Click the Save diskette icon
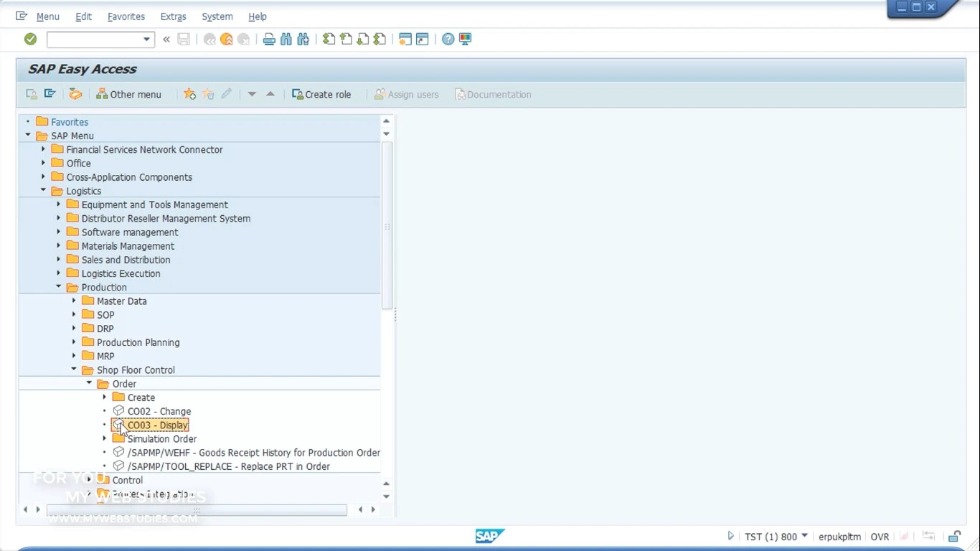 [184, 39]
